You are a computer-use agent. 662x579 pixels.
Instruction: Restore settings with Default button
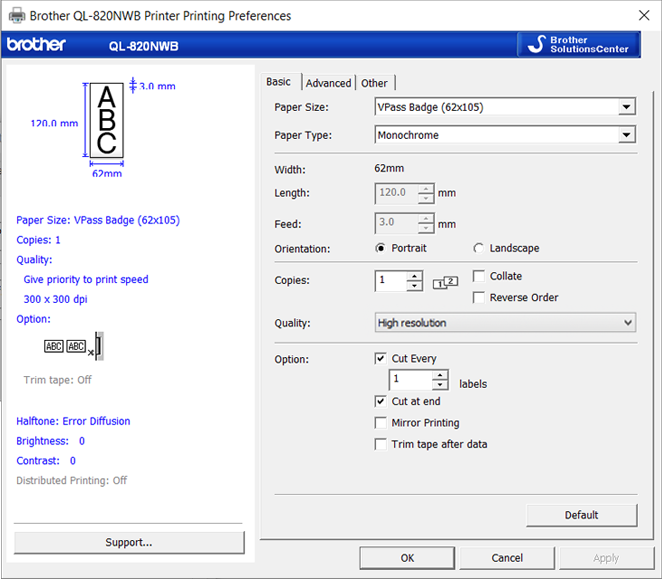click(x=581, y=515)
